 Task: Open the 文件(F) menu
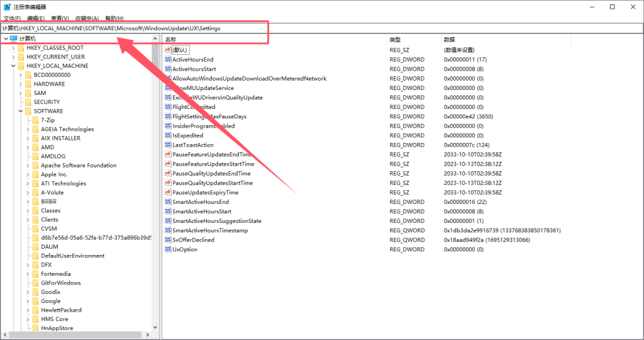coord(13,18)
